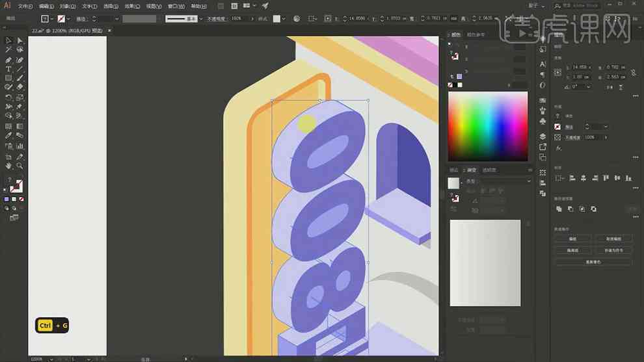Open more options in Transform section
Viewport: 644px width, 362px height.
pyautogui.click(x=636, y=96)
